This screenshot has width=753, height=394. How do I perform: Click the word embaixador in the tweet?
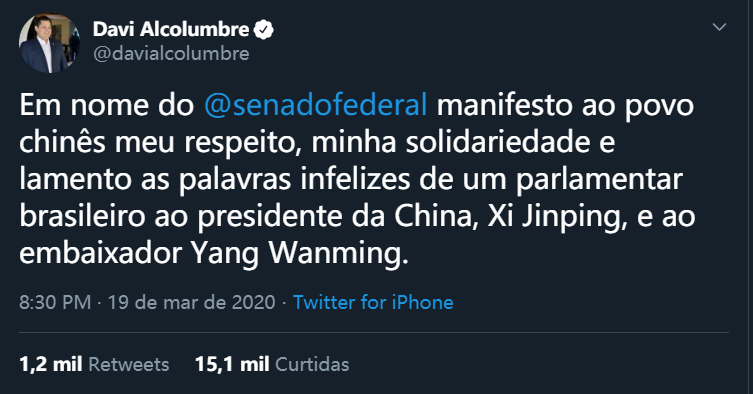coord(100,253)
